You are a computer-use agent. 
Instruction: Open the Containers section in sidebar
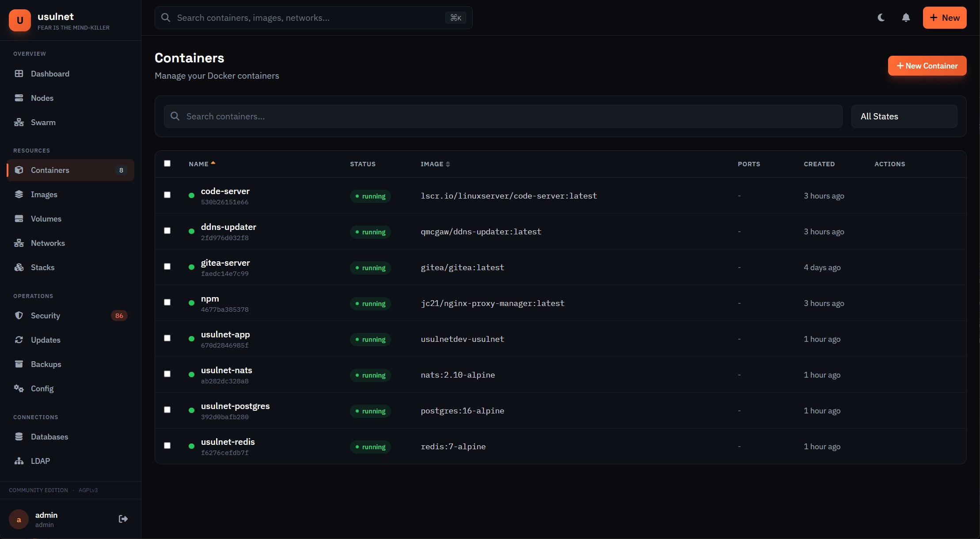coord(49,170)
